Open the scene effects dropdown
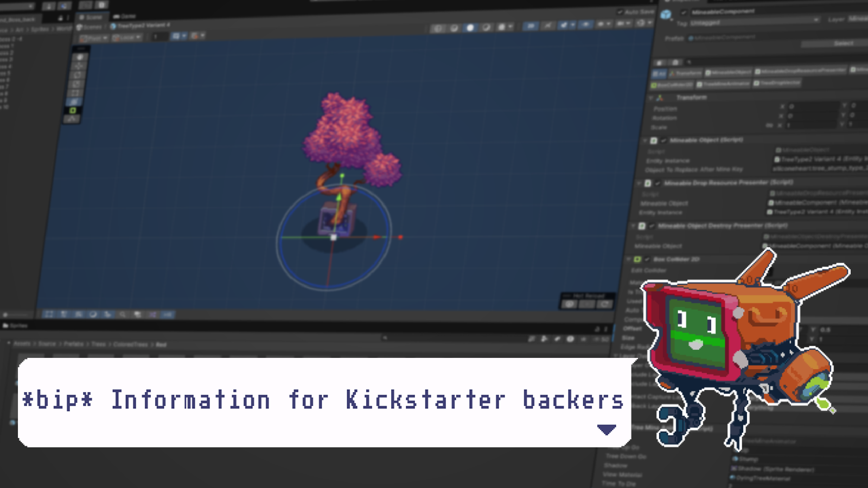 click(573, 24)
